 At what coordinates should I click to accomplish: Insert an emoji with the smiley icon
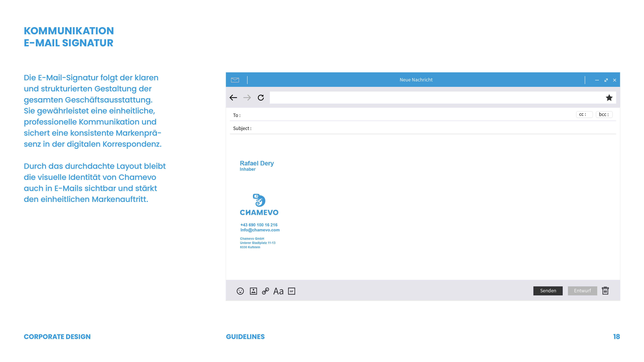click(240, 291)
